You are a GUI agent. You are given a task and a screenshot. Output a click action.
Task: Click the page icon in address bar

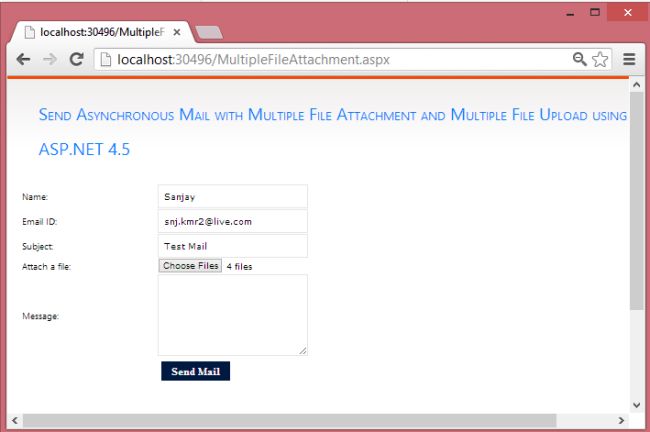[106, 60]
